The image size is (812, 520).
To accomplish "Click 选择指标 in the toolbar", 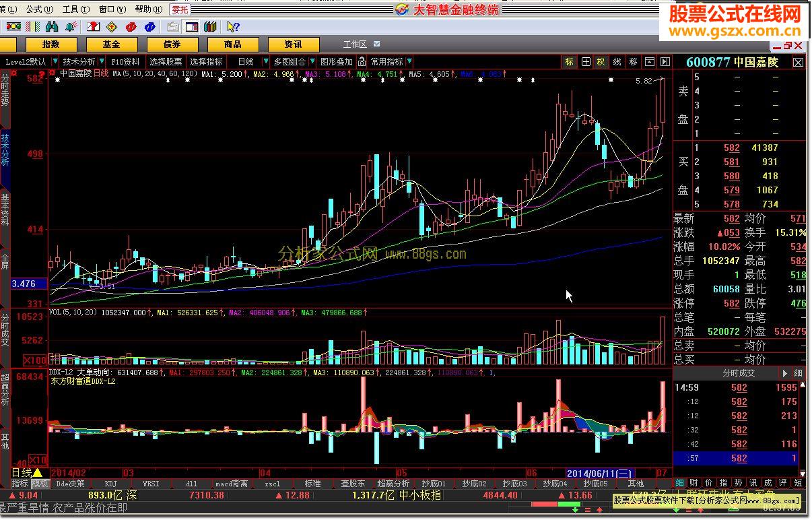I will tap(206, 62).
